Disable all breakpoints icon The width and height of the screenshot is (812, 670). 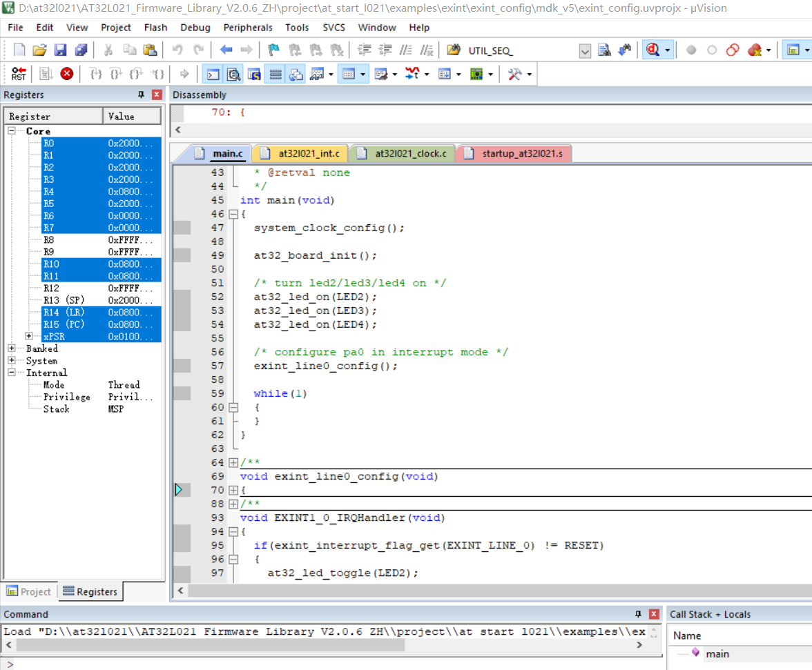(733, 50)
